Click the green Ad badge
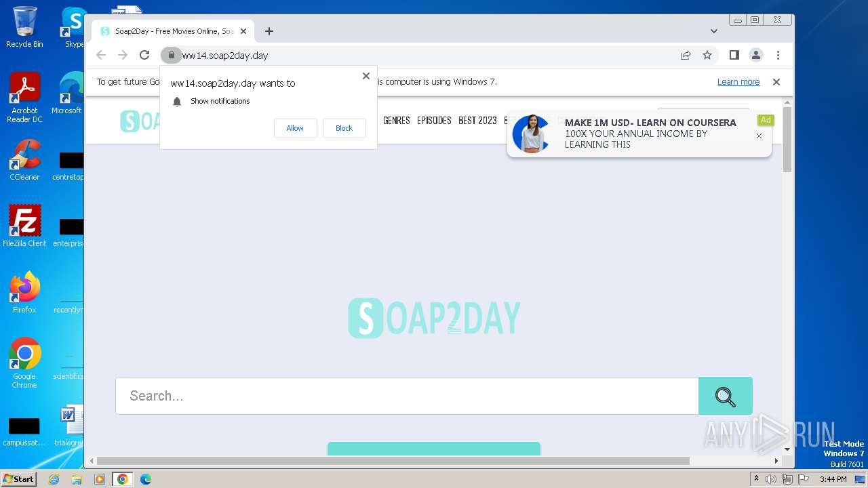This screenshot has width=868, height=488. tap(766, 120)
